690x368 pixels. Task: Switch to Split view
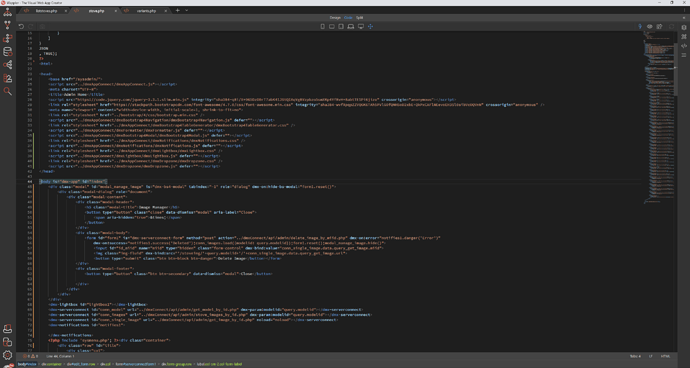point(359,18)
